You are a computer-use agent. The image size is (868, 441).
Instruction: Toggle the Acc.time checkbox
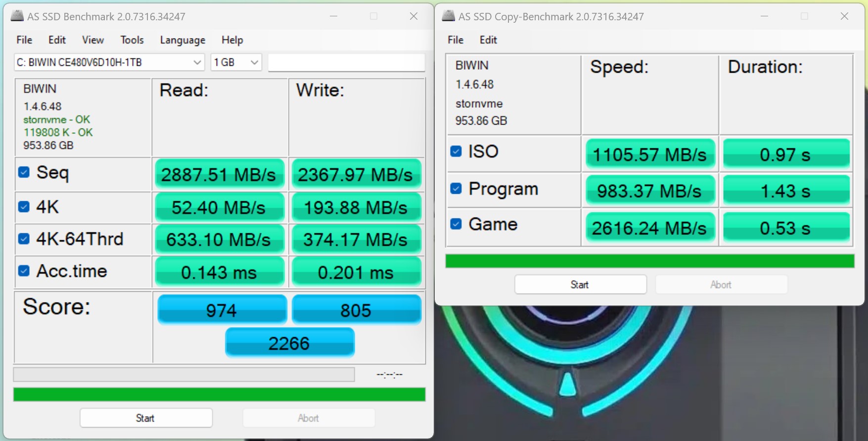[x=24, y=271]
